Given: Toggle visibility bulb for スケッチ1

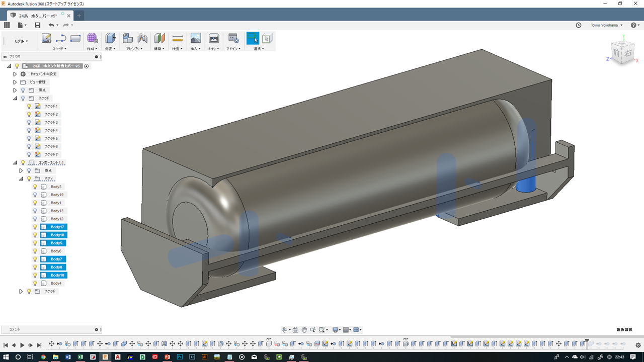Looking at the screenshot, I should (29, 107).
